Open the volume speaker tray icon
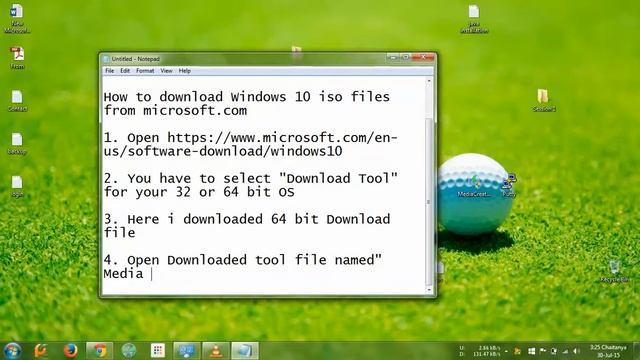This screenshot has height=360, width=640. (x=576, y=351)
